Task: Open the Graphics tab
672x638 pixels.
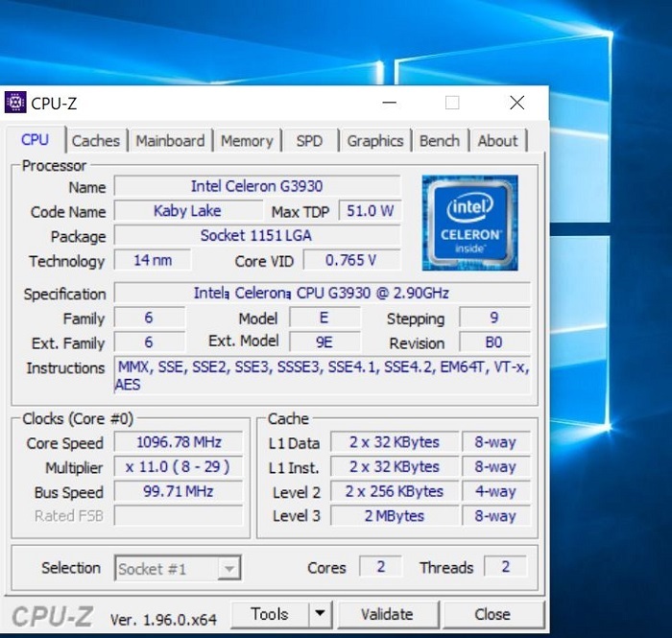Action: pos(375,141)
